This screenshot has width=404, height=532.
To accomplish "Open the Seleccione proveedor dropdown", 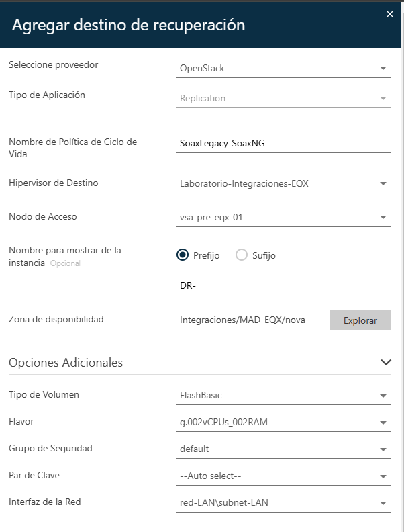I will 283,68.
